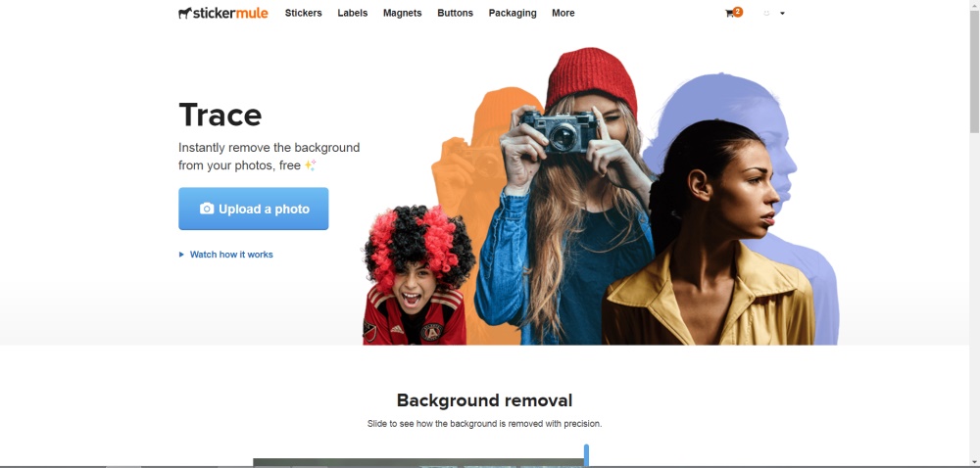This screenshot has width=980, height=468.
Task: Click the page vertical scrollbar thumb
Action: point(974,71)
